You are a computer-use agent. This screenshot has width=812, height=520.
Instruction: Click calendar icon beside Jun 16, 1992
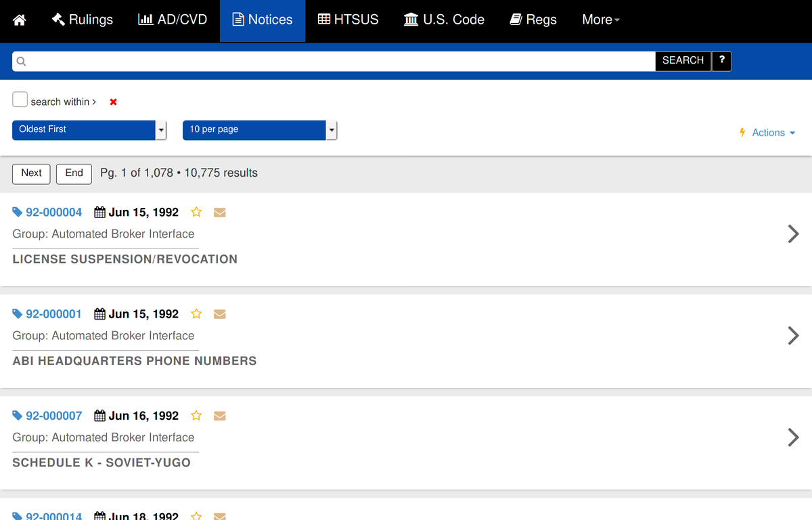(x=99, y=416)
